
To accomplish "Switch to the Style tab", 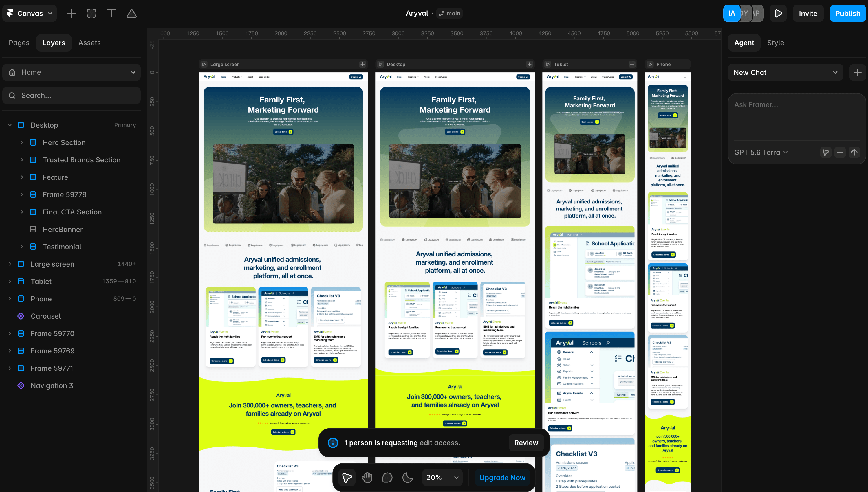I will pos(775,43).
